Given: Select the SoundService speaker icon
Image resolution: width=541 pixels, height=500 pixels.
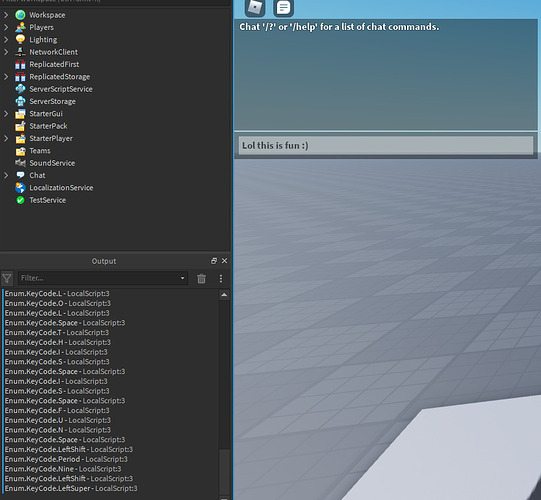Looking at the screenshot, I should [x=20, y=163].
